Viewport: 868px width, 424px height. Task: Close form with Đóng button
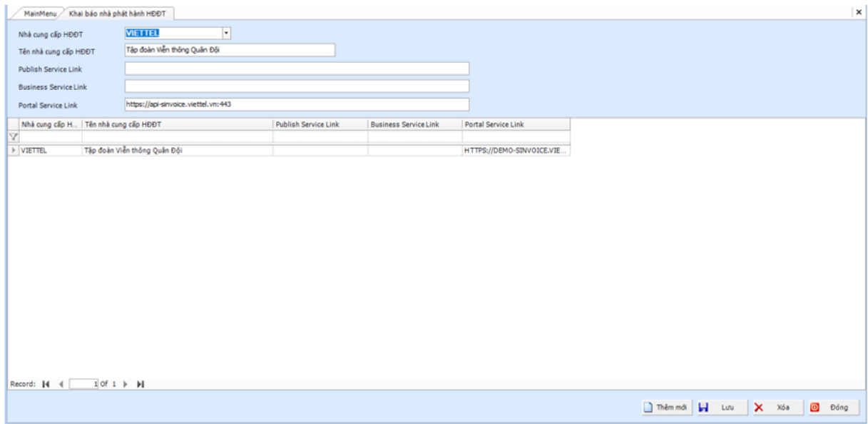832,407
